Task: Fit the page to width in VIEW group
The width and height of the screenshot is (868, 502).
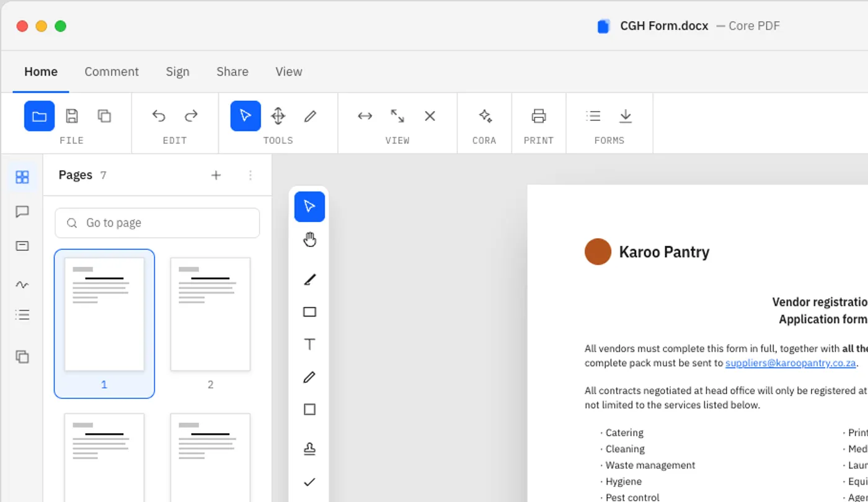Action: [365, 116]
